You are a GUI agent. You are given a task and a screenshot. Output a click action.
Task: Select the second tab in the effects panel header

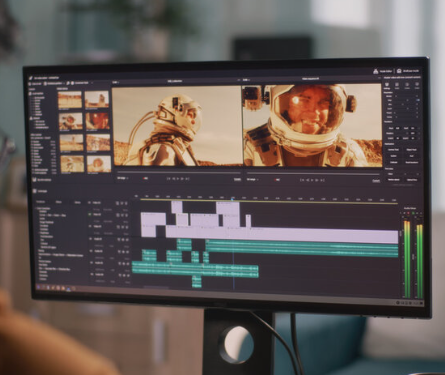click(x=59, y=202)
